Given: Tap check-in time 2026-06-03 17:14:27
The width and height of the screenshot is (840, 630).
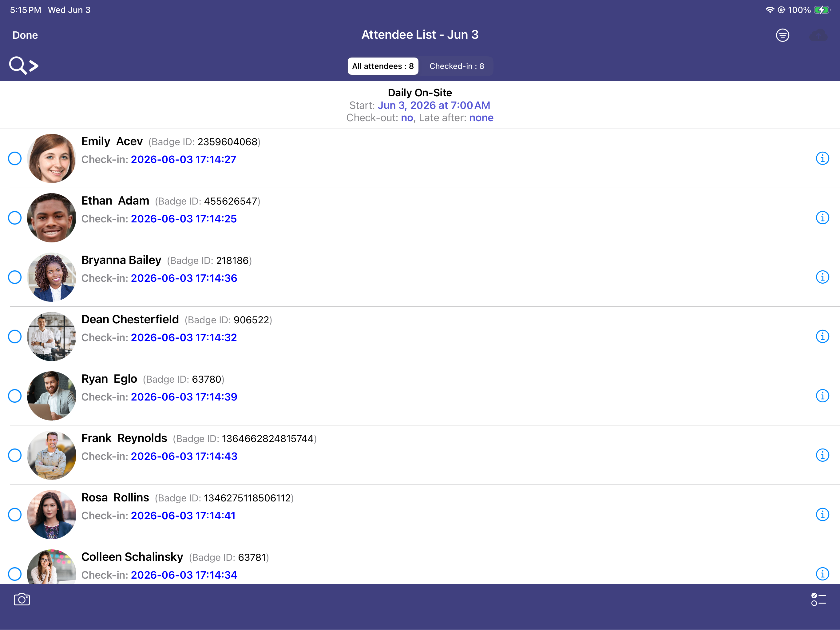Looking at the screenshot, I should (x=184, y=160).
